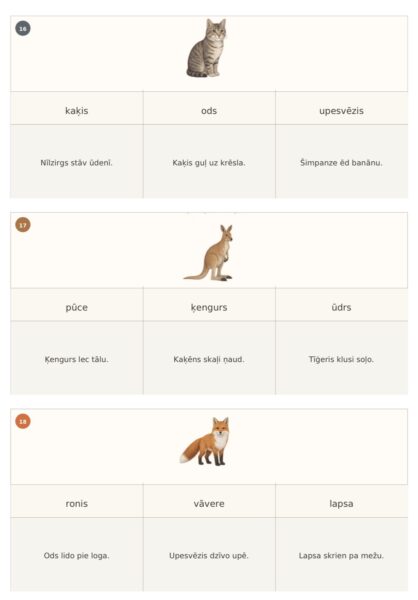This screenshot has width=418, height=600.
Task: Select the word 'ķengurs'
Action: point(209,307)
